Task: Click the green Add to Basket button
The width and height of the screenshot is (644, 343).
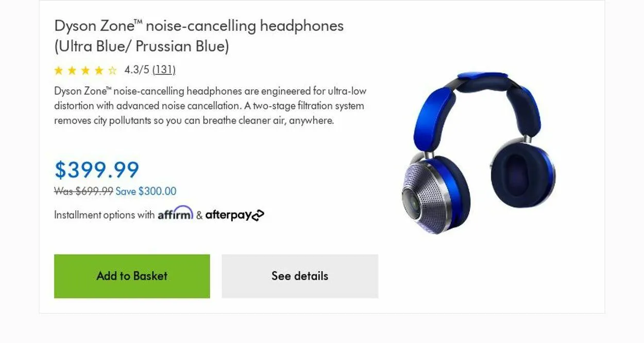Action: click(132, 276)
